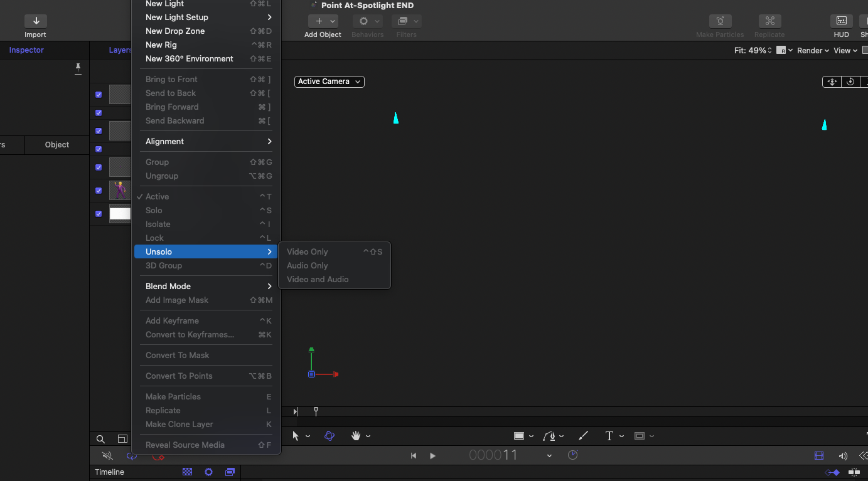This screenshot has height=481, width=868.
Task: Toggle the mute audio button
Action: click(107, 456)
